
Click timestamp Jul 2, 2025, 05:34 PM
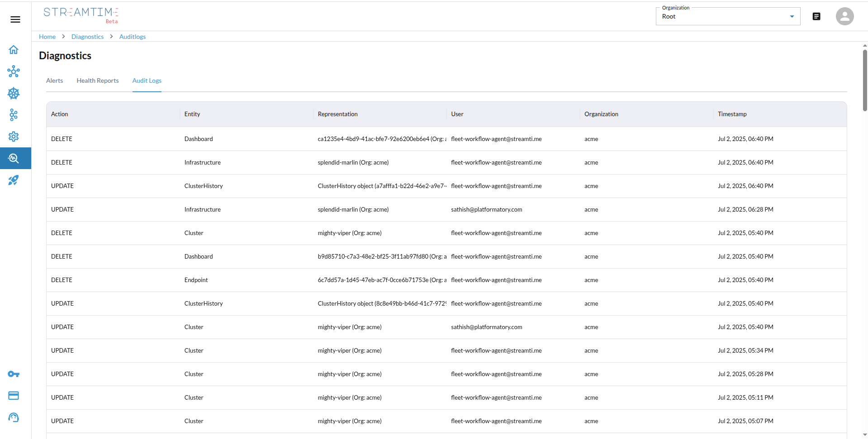coord(745,350)
